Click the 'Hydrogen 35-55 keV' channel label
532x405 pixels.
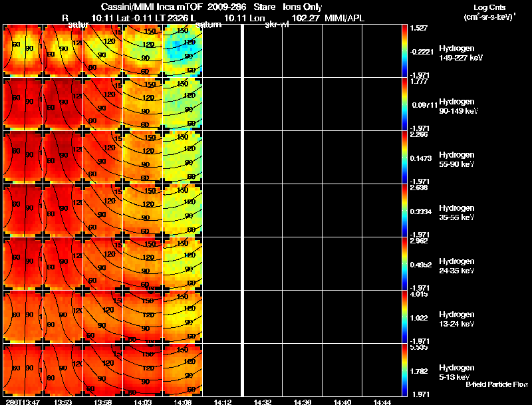[457, 213]
